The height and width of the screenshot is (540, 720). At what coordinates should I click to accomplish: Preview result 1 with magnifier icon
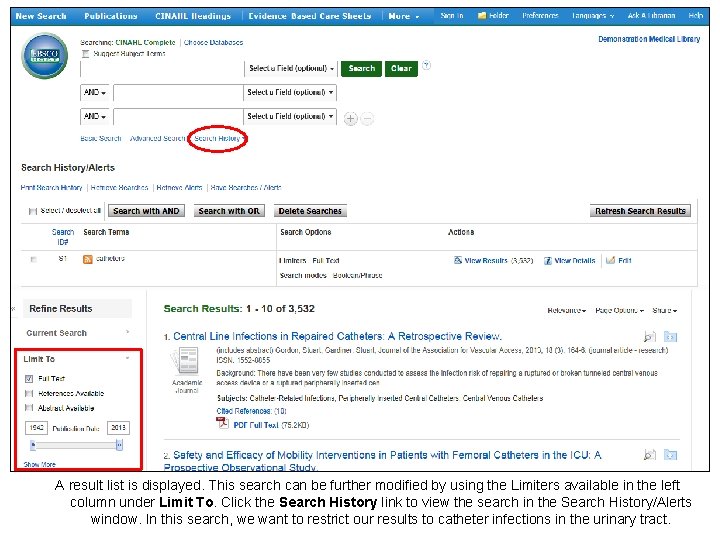[x=649, y=337]
